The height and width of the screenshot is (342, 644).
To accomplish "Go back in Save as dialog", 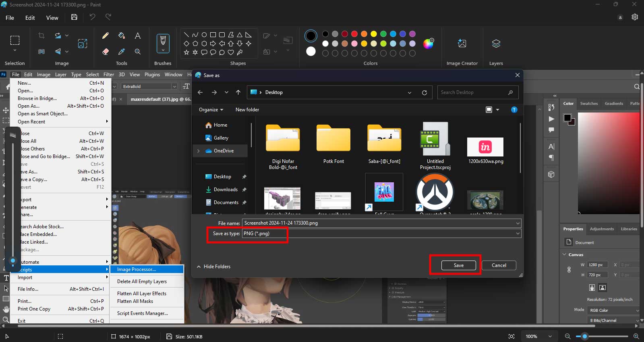I will (x=200, y=92).
